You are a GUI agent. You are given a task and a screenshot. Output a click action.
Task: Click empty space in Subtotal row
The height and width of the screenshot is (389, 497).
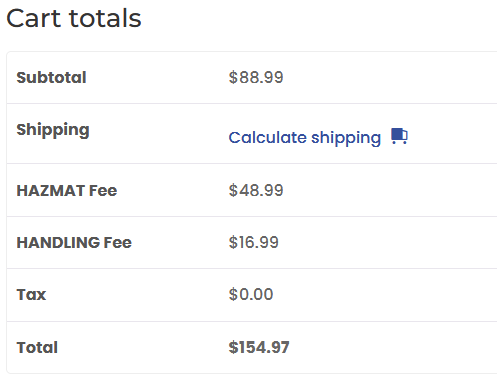(x=390, y=77)
